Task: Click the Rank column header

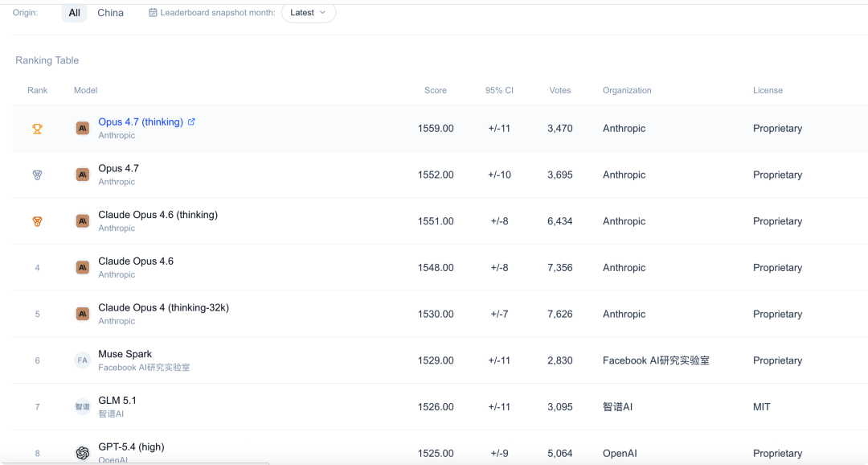Action: coord(38,90)
